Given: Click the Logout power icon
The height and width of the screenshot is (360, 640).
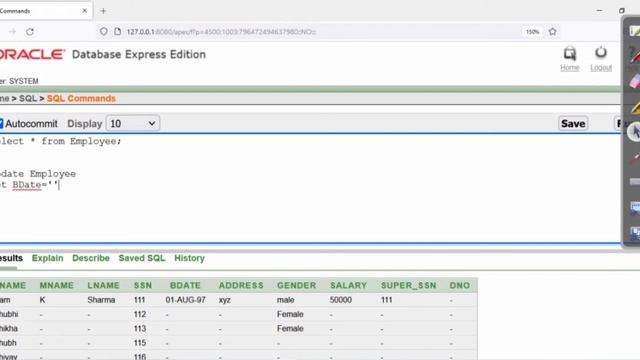Looking at the screenshot, I should (x=601, y=53).
